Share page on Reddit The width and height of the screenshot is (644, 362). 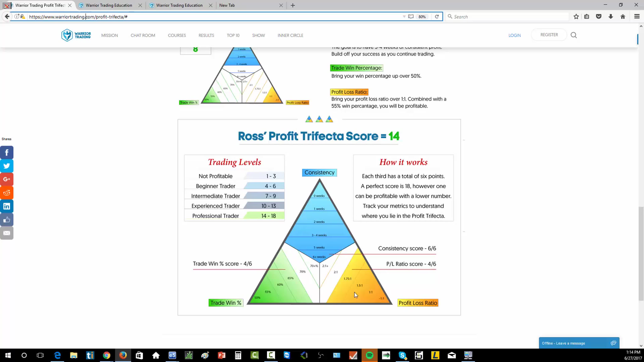(x=7, y=193)
